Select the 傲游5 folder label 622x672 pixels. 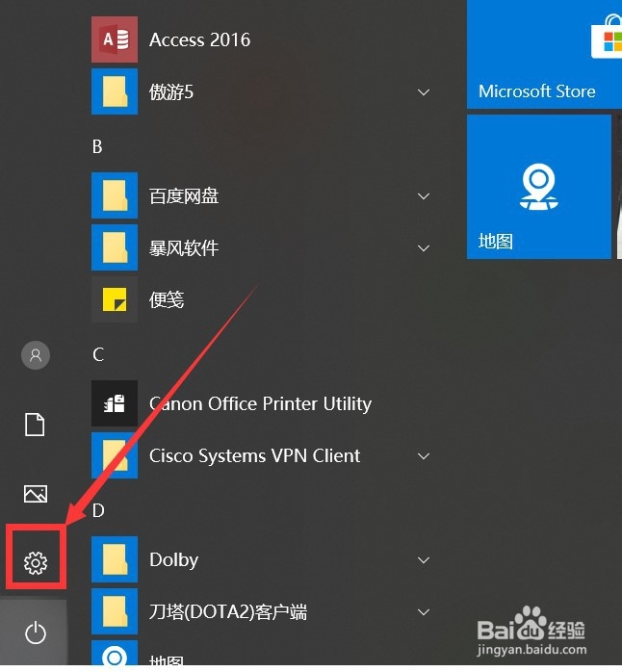171,91
